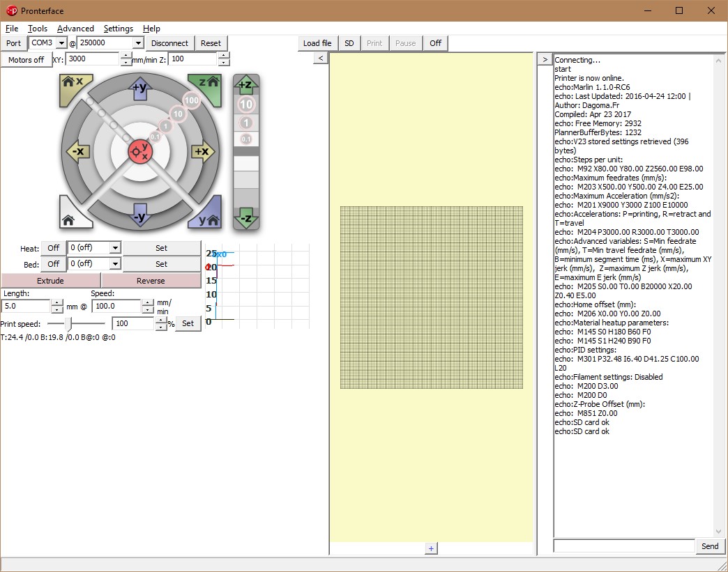Toggle the hotend Heat Off button
The width and height of the screenshot is (728, 572).
click(x=53, y=248)
